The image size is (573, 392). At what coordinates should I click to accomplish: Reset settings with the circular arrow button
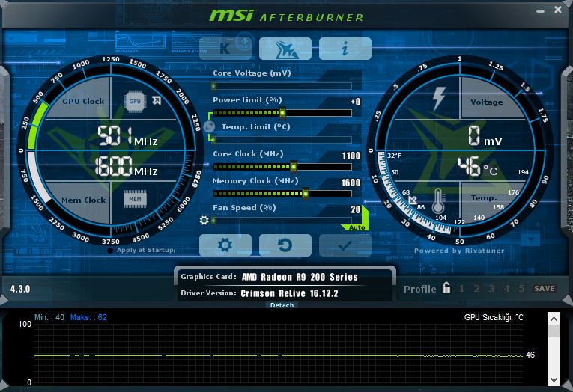pyautogui.click(x=285, y=245)
